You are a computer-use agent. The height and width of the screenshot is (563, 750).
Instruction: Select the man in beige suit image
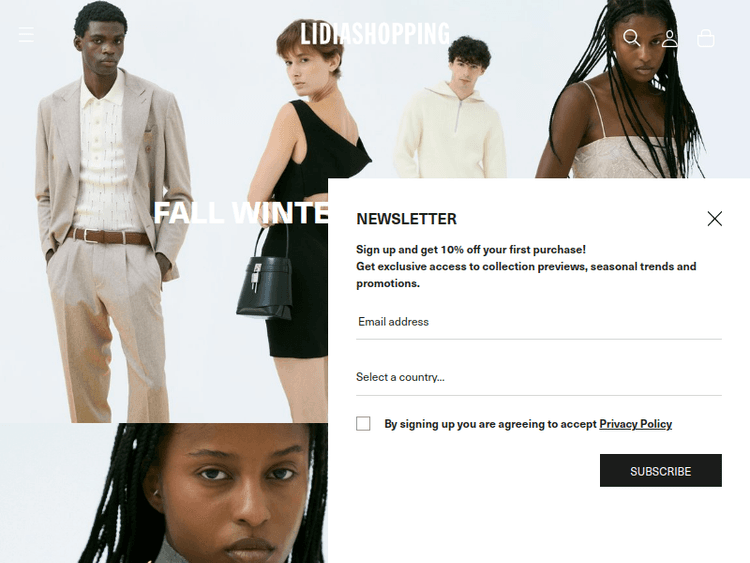(x=110, y=215)
